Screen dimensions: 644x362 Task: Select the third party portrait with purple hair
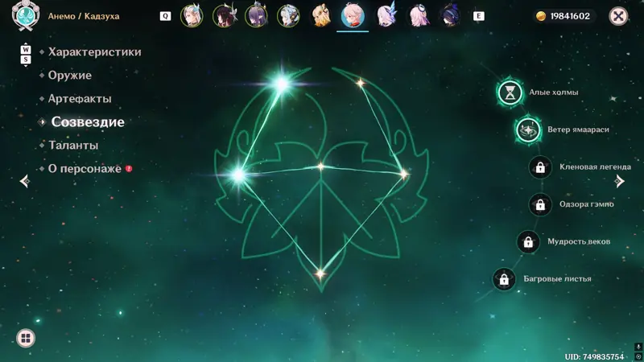(x=256, y=16)
